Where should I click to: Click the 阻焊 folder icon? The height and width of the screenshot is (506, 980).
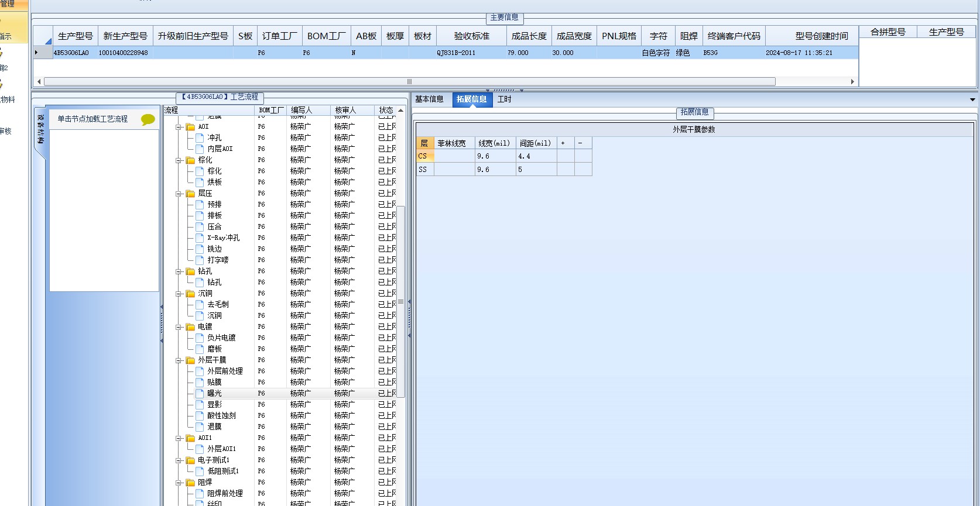[190, 482]
